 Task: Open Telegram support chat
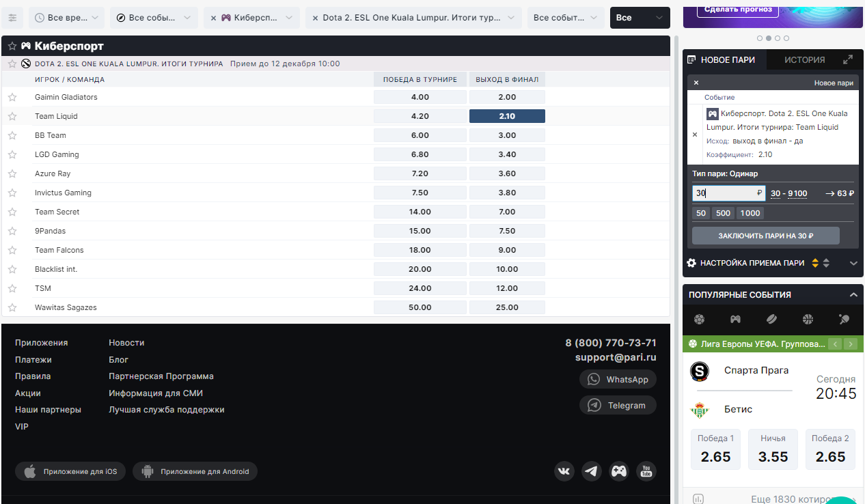(x=618, y=405)
